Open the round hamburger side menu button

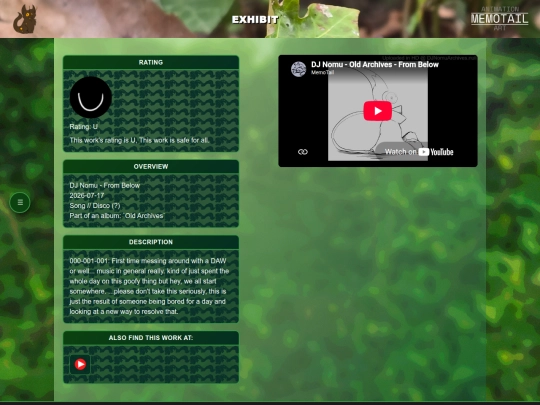point(20,202)
